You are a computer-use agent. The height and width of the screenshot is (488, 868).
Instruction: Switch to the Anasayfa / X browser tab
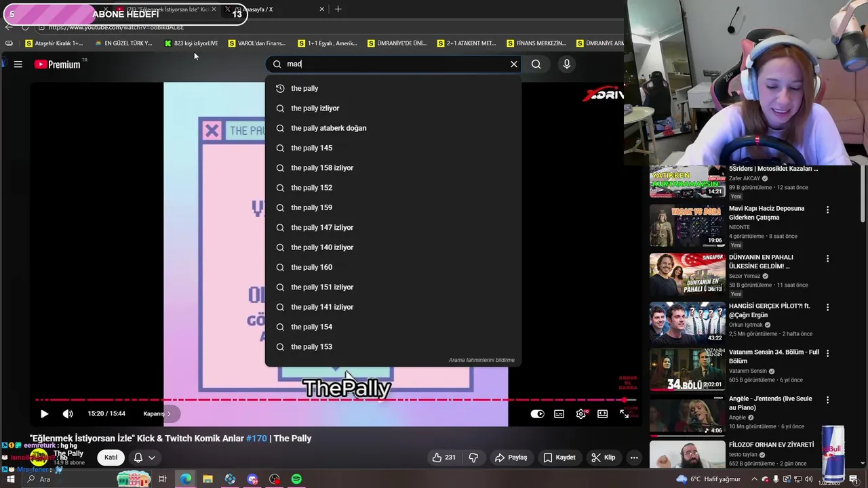pyautogui.click(x=275, y=9)
